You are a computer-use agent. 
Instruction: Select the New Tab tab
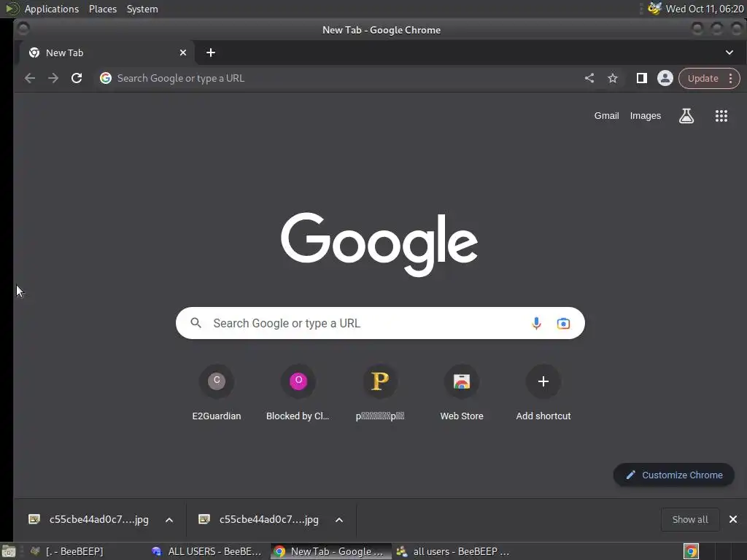(x=105, y=52)
